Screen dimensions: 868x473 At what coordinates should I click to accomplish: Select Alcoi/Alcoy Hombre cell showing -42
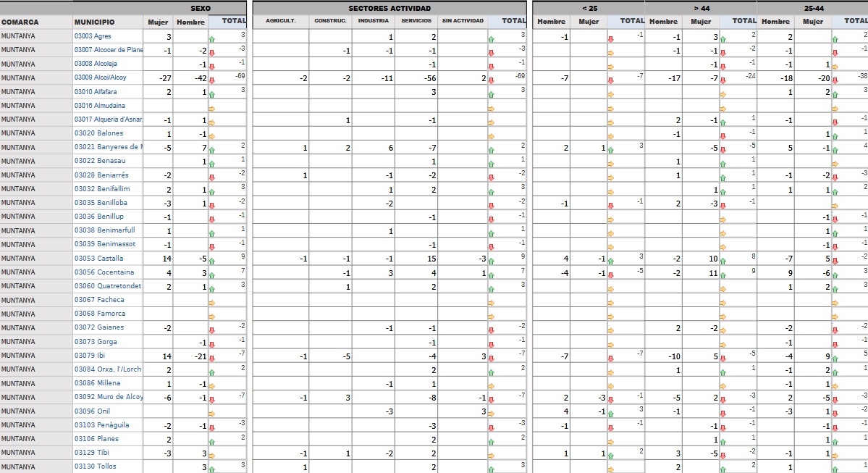192,78
